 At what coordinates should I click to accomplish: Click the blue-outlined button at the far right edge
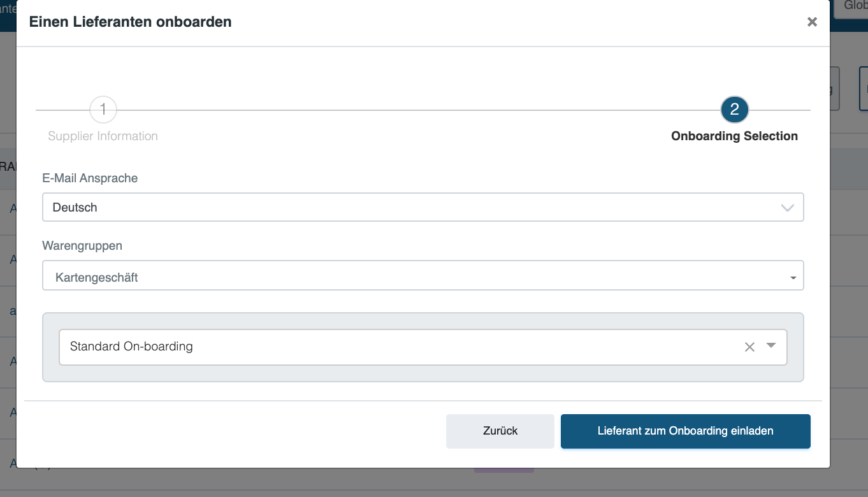864,89
